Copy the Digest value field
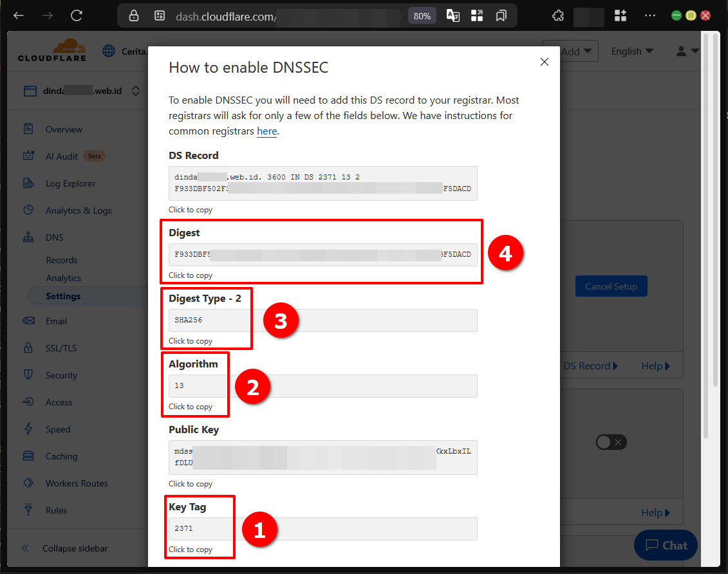Viewport: 728px width, 574px height. [322, 255]
